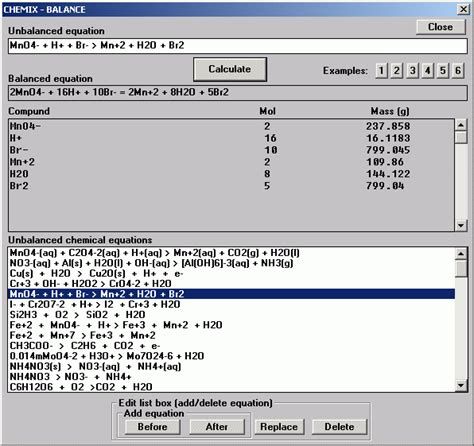Load example number 6
Image resolution: width=474 pixels, height=446 pixels.
pos(458,71)
